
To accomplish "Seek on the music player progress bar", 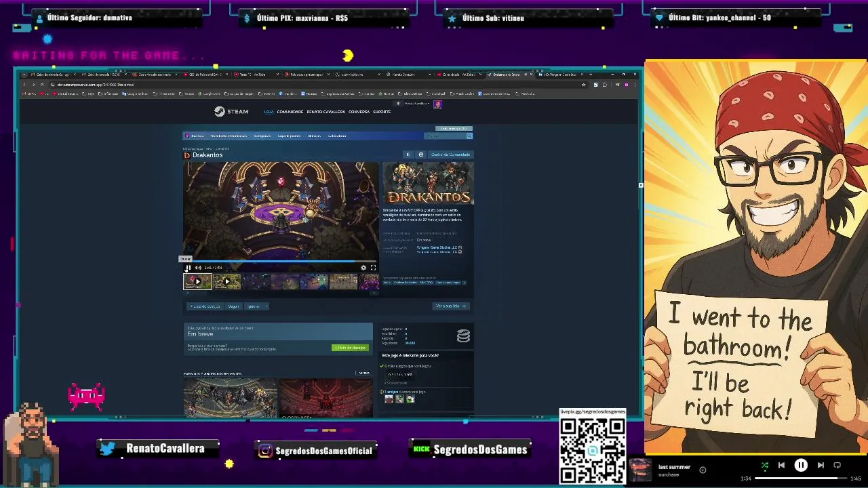I will point(801,479).
